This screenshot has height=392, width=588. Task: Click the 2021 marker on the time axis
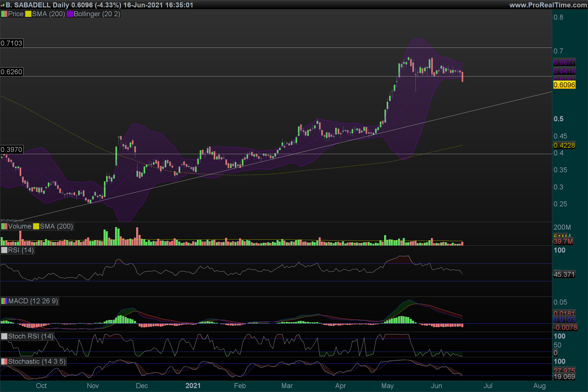tap(193, 386)
